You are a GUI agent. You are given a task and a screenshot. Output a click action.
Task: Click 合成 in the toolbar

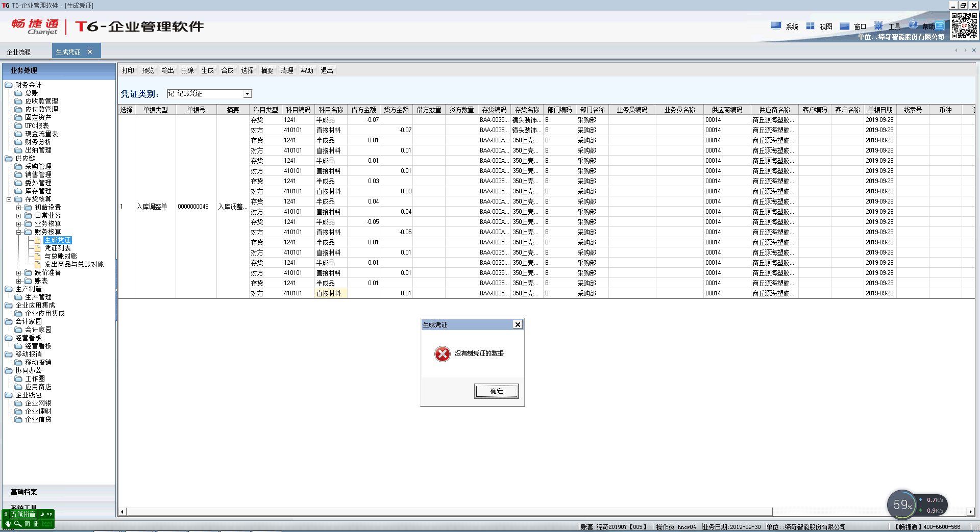coord(228,70)
